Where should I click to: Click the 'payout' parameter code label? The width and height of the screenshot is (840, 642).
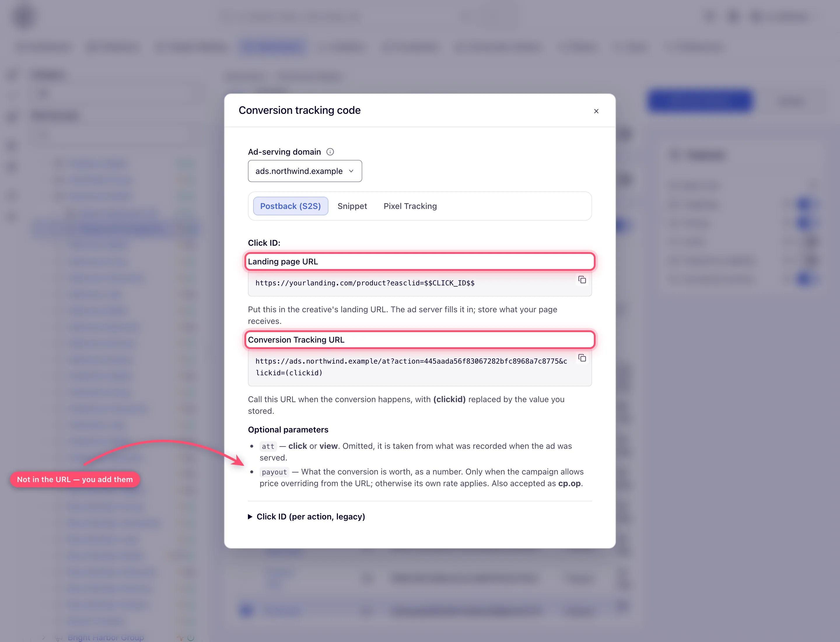point(274,472)
